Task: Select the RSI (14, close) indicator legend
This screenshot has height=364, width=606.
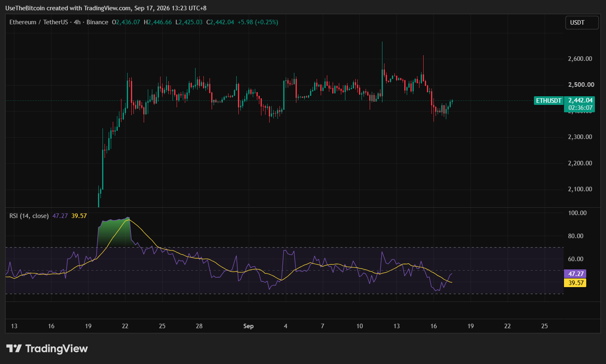Action: coord(29,216)
